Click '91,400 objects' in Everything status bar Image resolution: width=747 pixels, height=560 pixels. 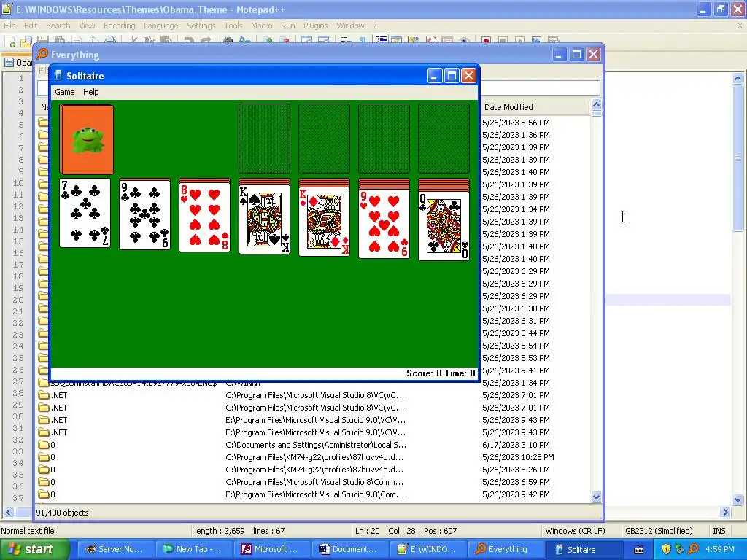point(63,513)
